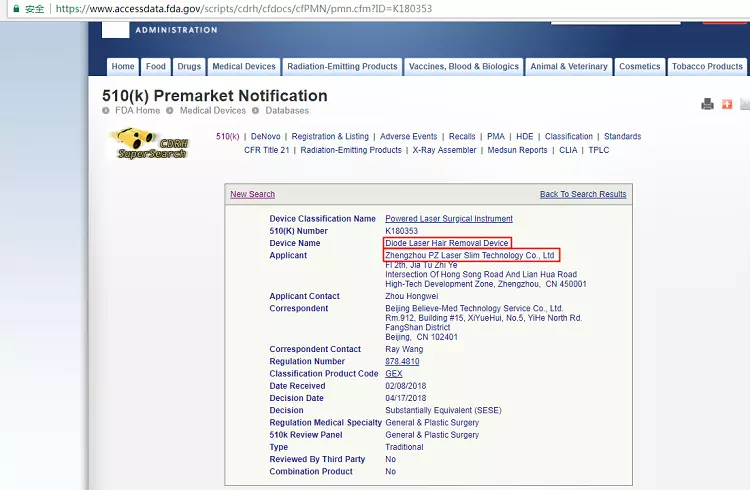
Task: Click Zhengzhou PZ Laser Slim Technology applicant name
Action: 470,255
